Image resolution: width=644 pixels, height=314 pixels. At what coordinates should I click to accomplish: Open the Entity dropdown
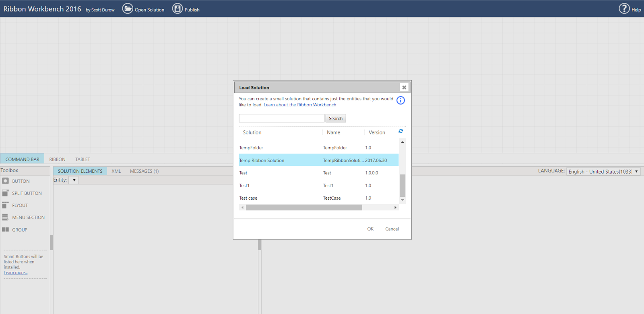point(74,180)
